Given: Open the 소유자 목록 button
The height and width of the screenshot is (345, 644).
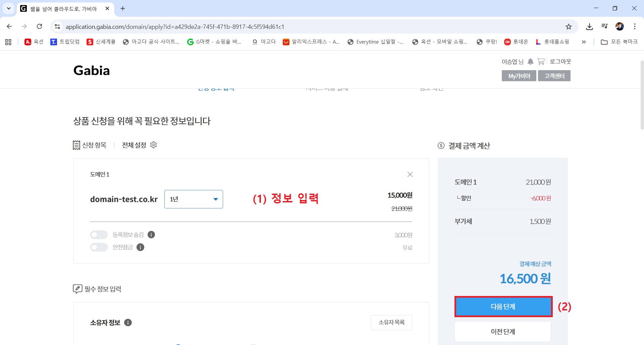Looking at the screenshot, I should tap(391, 323).
